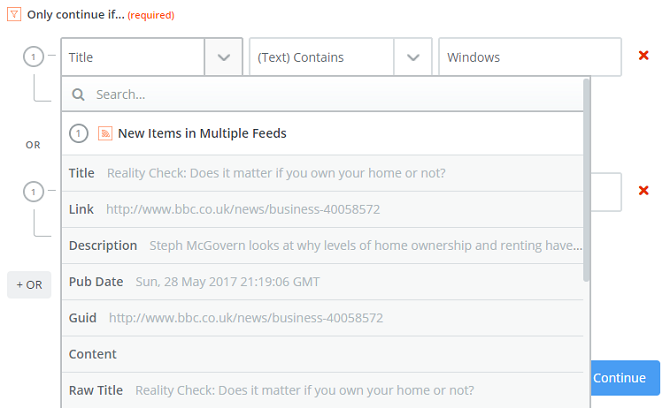The image size is (670, 408).
Task: Click step circle next to Title filter row
Action: click(x=33, y=56)
